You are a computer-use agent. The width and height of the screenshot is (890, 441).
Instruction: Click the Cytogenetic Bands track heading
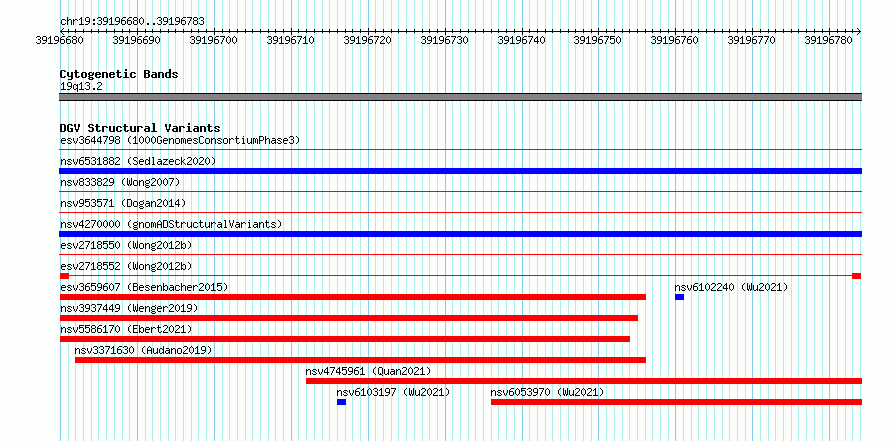point(119,74)
